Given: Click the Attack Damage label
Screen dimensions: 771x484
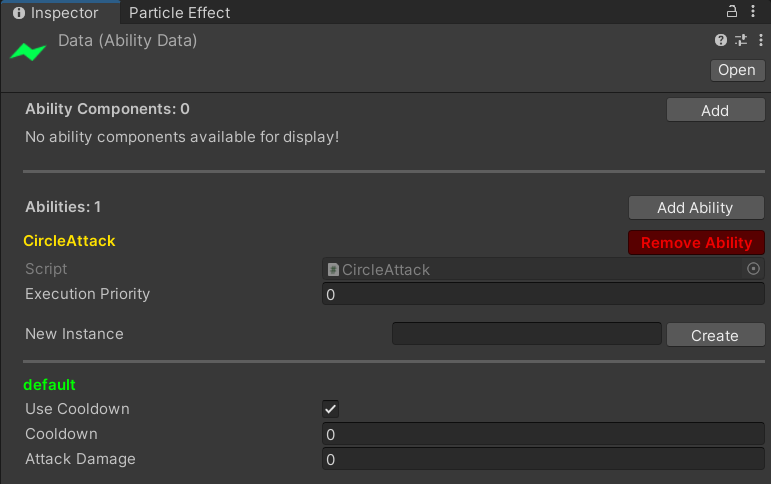Looking at the screenshot, I should click(80, 459).
